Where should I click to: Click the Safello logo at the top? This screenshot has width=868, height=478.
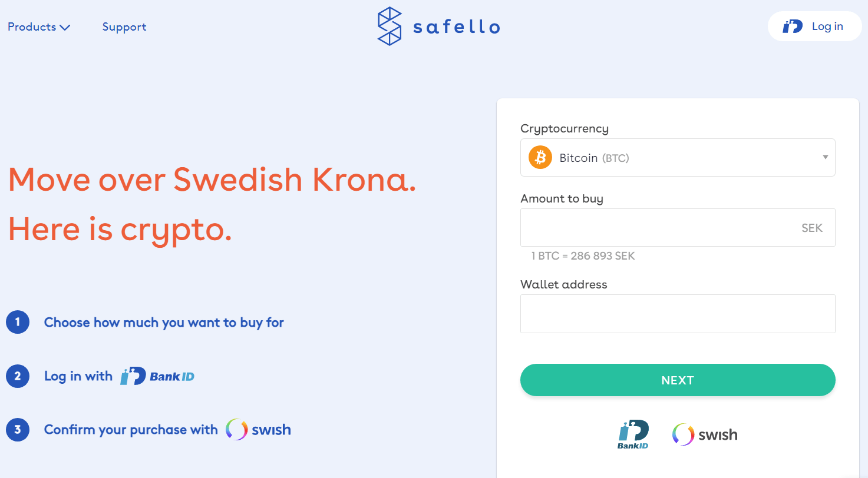438,26
